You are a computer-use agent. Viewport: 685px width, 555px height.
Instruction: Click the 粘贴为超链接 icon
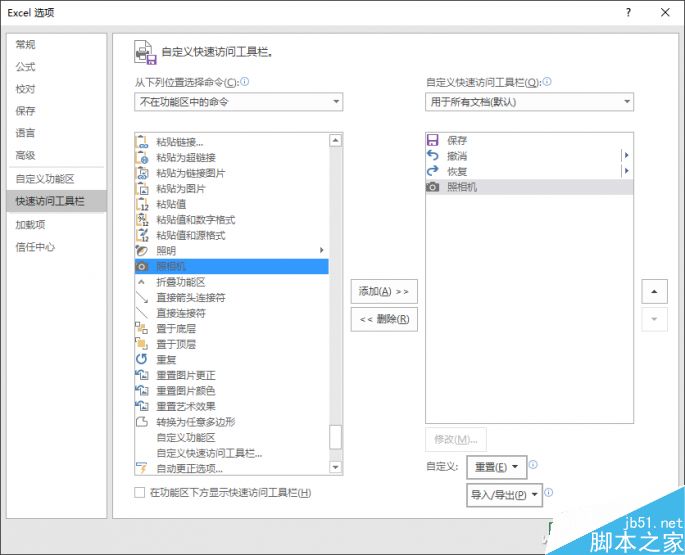click(x=142, y=157)
